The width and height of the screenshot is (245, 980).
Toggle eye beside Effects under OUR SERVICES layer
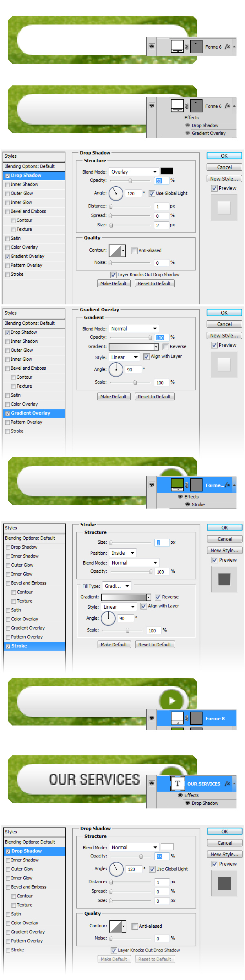(x=180, y=795)
